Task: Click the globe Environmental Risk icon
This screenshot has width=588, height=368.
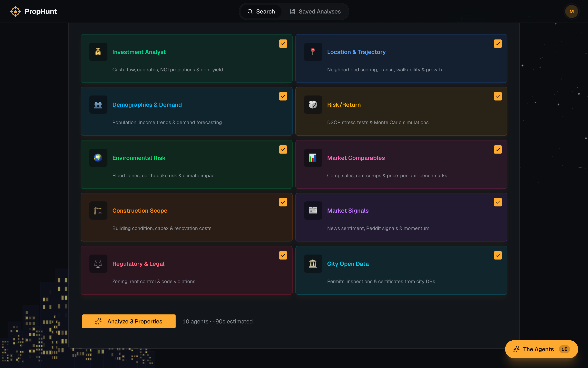Action: click(98, 158)
